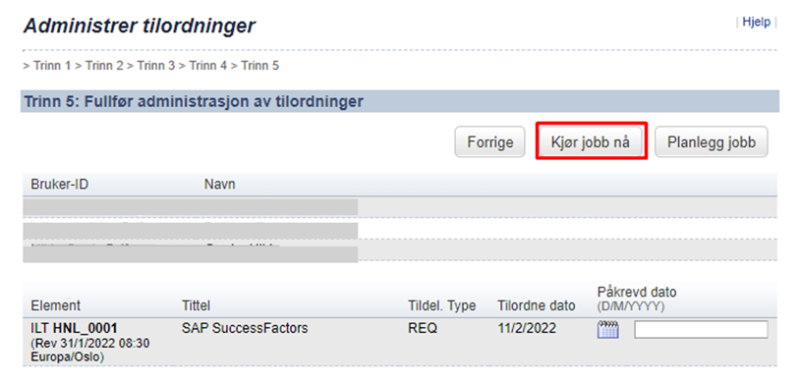Jump to Trinn 2 breadcrumb step
This screenshot has width=800, height=383.
(104, 66)
